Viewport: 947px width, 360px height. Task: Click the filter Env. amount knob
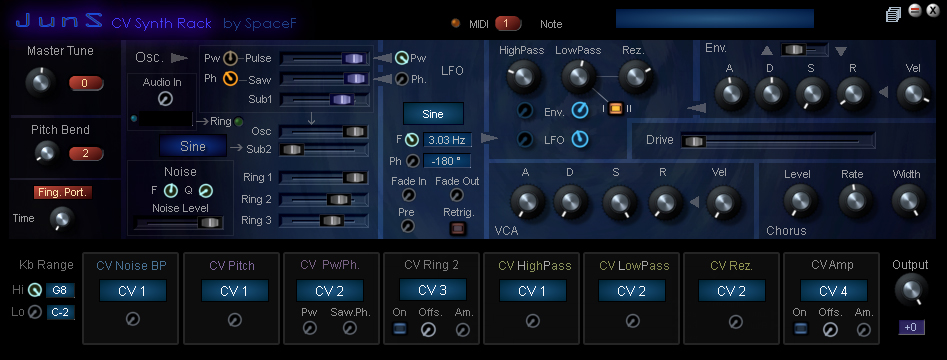click(x=580, y=110)
